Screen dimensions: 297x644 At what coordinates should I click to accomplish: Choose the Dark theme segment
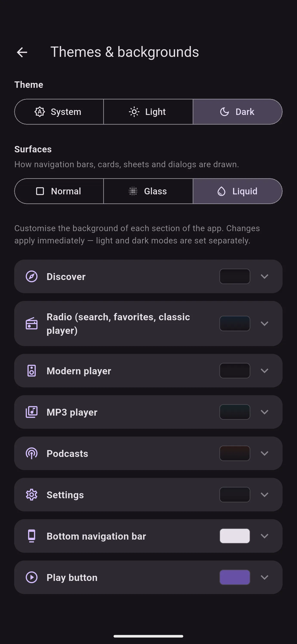(x=238, y=112)
